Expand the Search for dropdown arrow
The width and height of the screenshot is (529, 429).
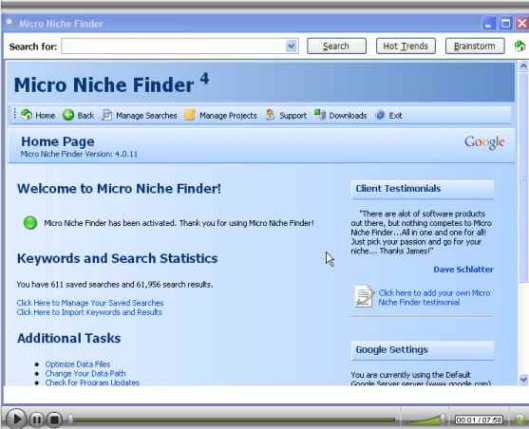[291, 46]
